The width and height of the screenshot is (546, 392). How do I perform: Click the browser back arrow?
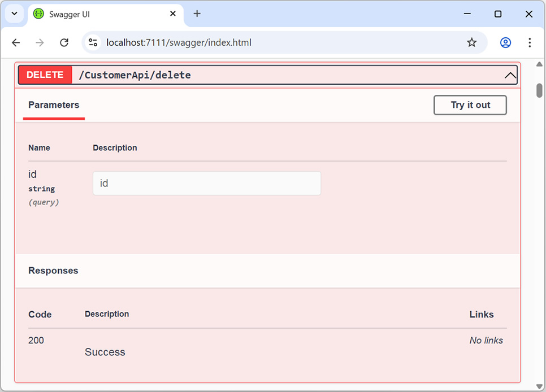(16, 42)
